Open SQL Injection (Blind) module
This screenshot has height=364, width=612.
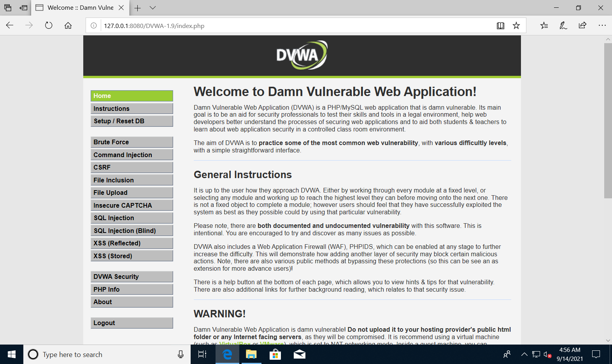point(132,231)
